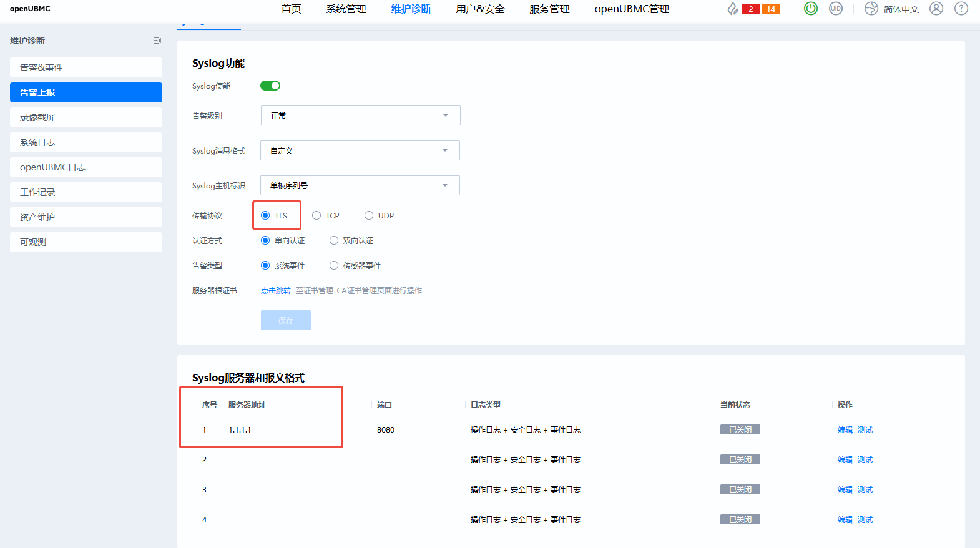Viewport: 980px width, 548px height.
Task: Open openUBMC管理 top menu
Action: point(632,9)
